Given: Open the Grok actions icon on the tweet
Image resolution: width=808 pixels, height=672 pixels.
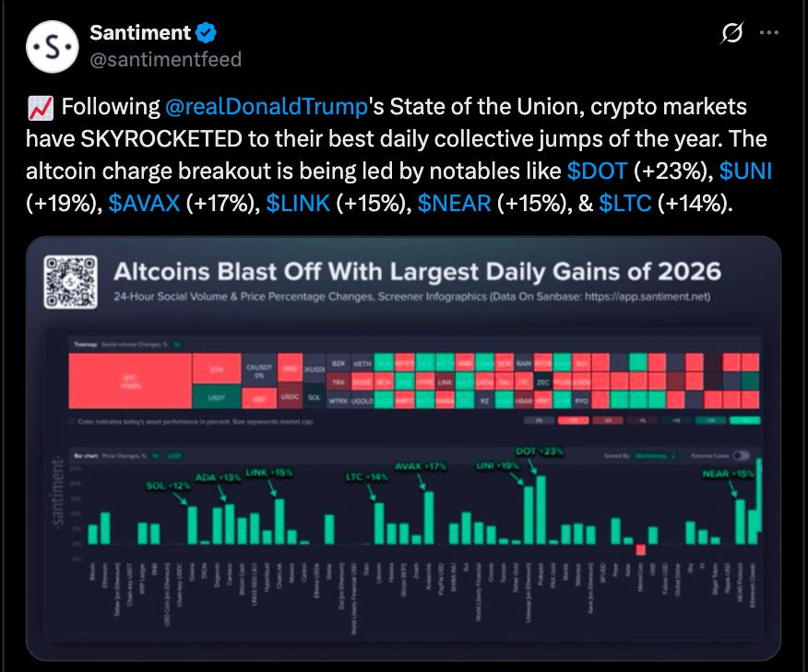Looking at the screenshot, I should point(731,33).
